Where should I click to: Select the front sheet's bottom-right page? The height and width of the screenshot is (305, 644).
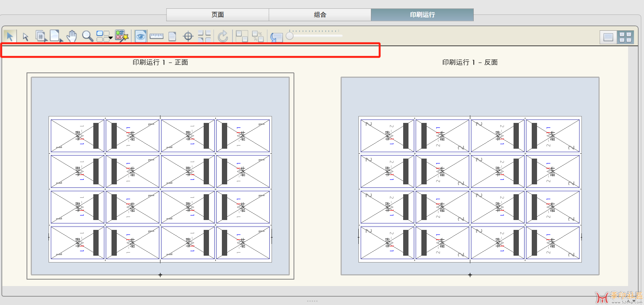[243, 243]
